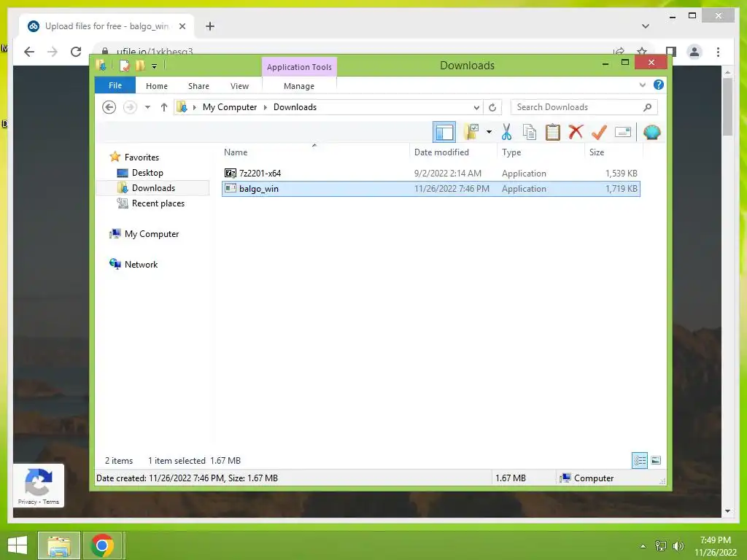Show hidden system tray icons
The width and height of the screenshot is (747, 560).
643,546
